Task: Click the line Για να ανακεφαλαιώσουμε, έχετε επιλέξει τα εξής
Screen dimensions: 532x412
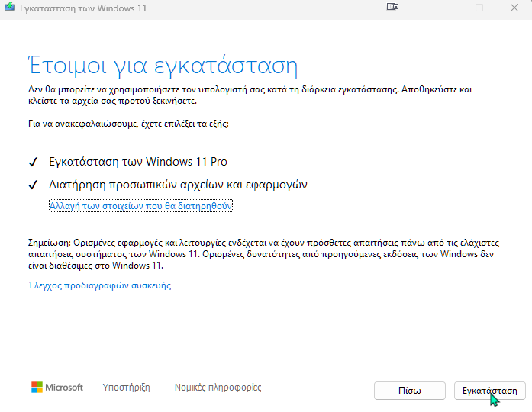Action: pyautogui.click(x=128, y=124)
